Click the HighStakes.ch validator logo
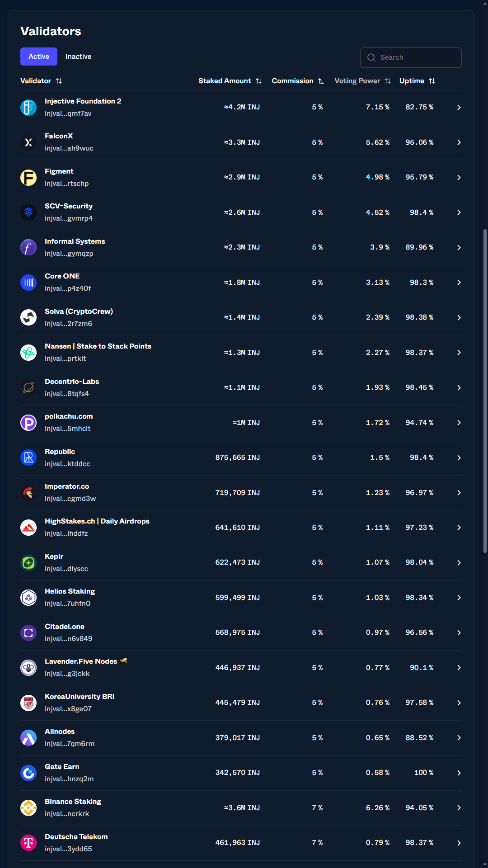The image size is (488, 868). point(28,528)
